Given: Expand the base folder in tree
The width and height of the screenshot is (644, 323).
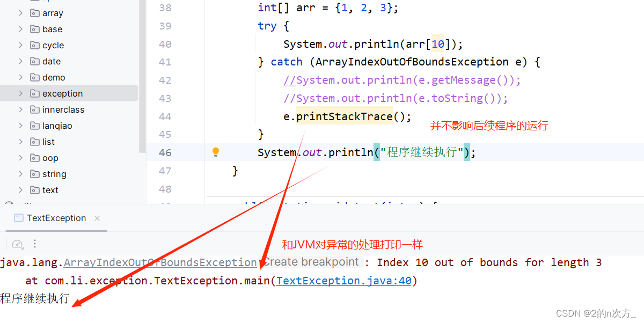Looking at the screenshot, I should [20, 29].
